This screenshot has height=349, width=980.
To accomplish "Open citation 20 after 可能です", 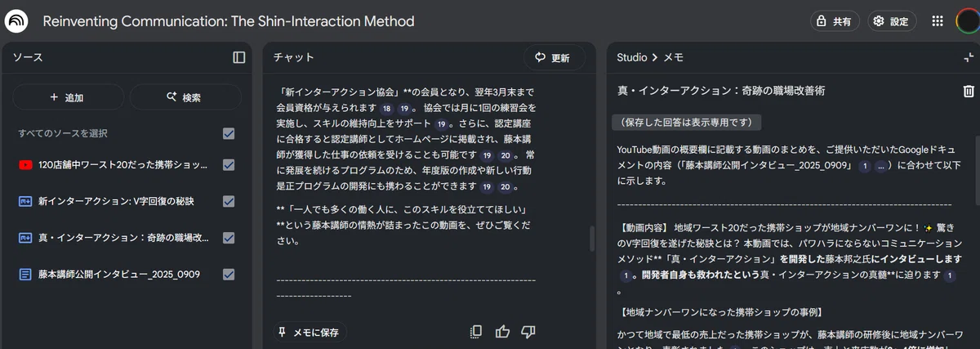I will coord(506,155).
